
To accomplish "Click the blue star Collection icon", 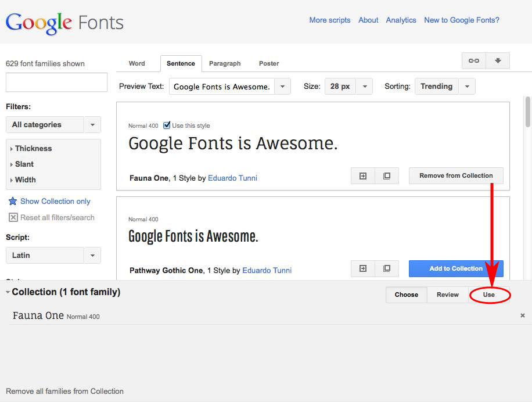I will pos(13,201).
